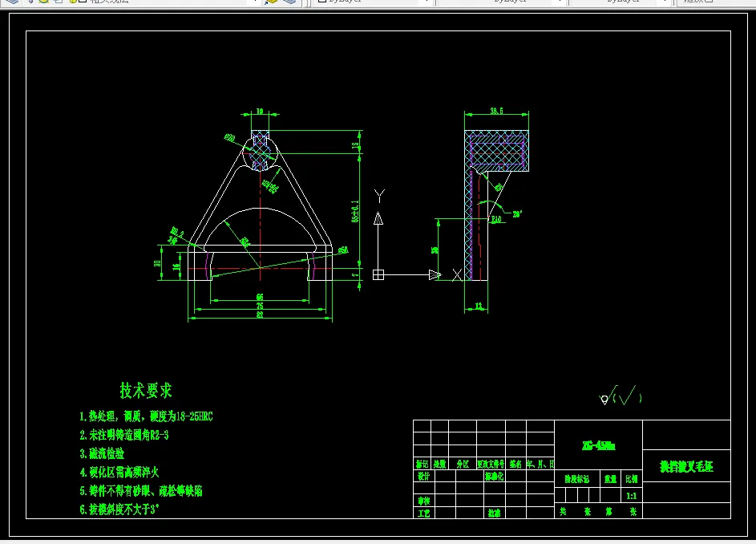This screenshot has height=544, width=756.
Task: Select the 16 height dimension at left
Action: tap(176, 266)
